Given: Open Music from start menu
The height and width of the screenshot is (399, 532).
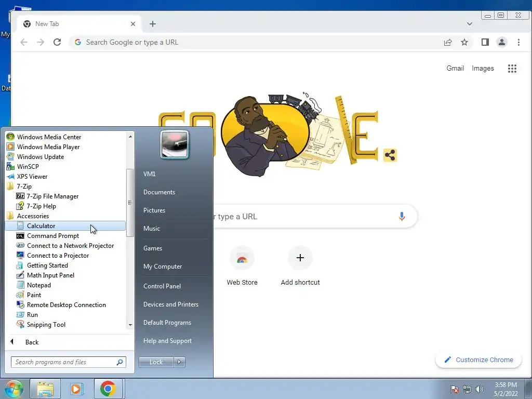Looking at the screenshot, I should pyautogui.click(x=152, y=229).
